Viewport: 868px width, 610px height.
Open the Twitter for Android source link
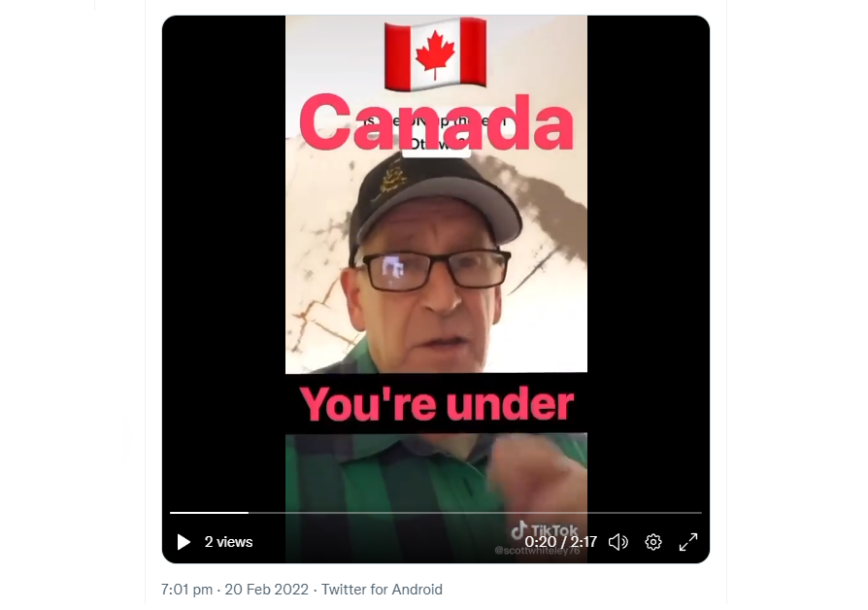coord(382,590)
